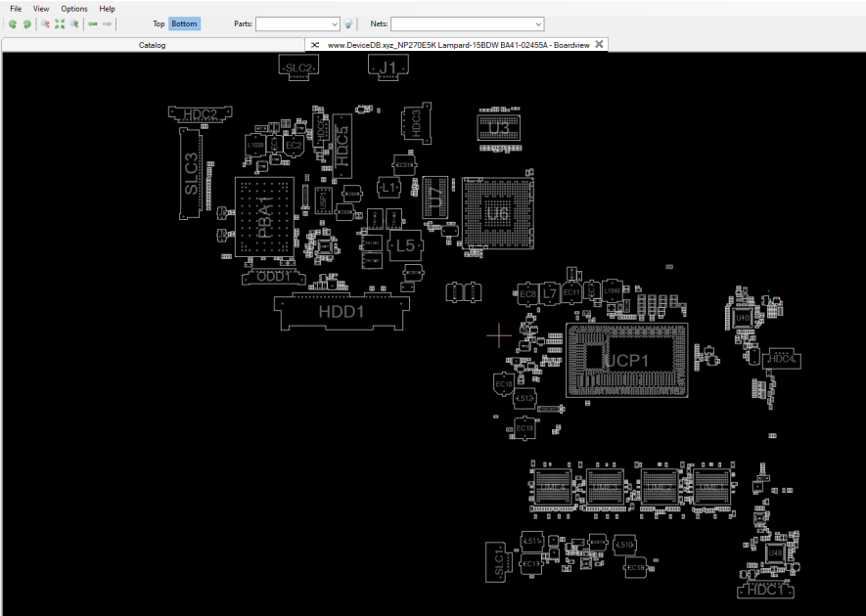Switch to the Catalog tab

(x=153, y=45)
